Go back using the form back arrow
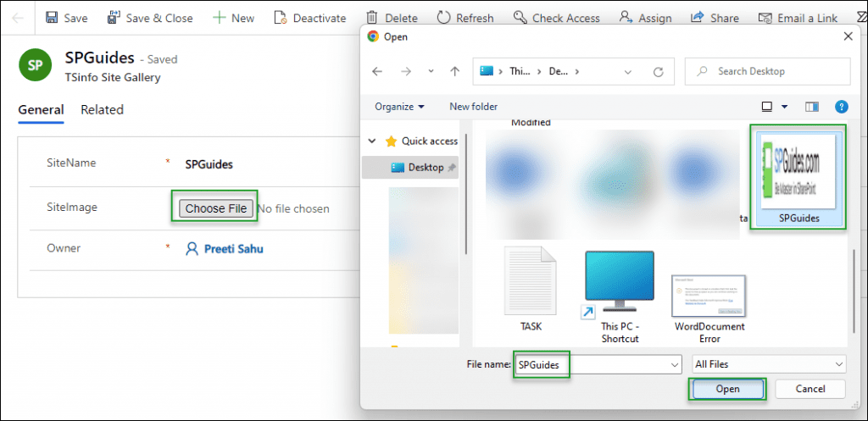The height and width of the screenshot is (421, 868). (x=18, y=18)
